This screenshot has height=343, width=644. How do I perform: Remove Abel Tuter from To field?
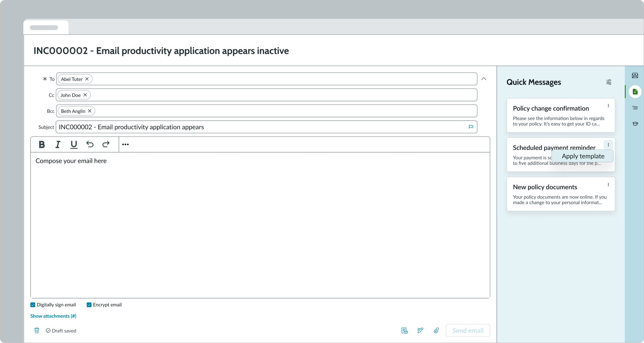pyautogui.click(x=87, y=79)
